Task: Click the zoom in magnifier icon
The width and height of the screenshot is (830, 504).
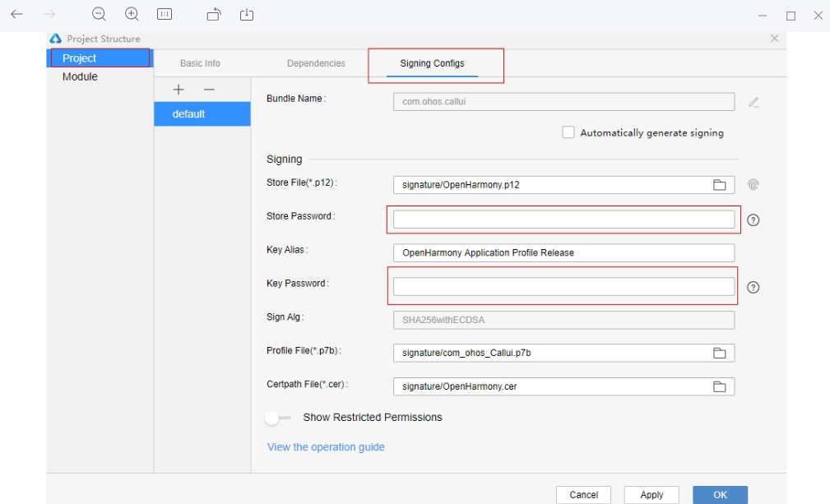Action: (132, 14)
